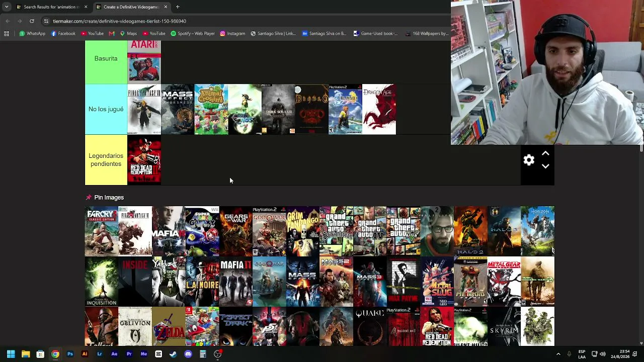Open the browser tab search dropdown

coord(7,7)
